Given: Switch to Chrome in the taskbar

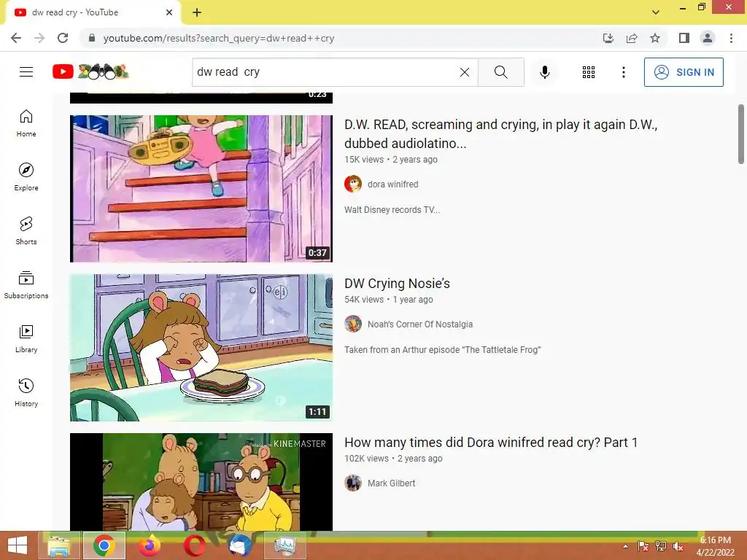Looking at the screenshot, I should pyautogui.click(x=104, y=545).
